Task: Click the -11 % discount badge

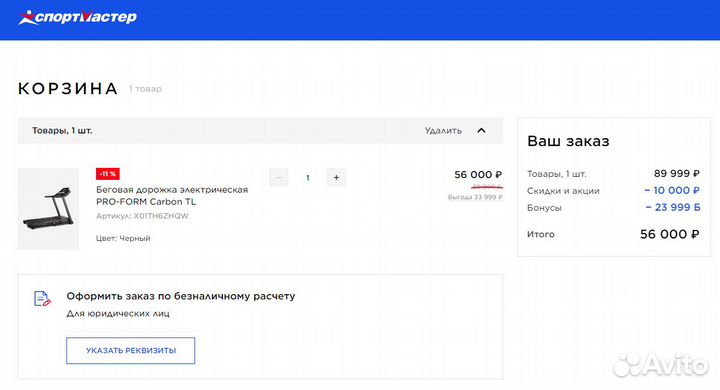Action: (x=107, y=174)
